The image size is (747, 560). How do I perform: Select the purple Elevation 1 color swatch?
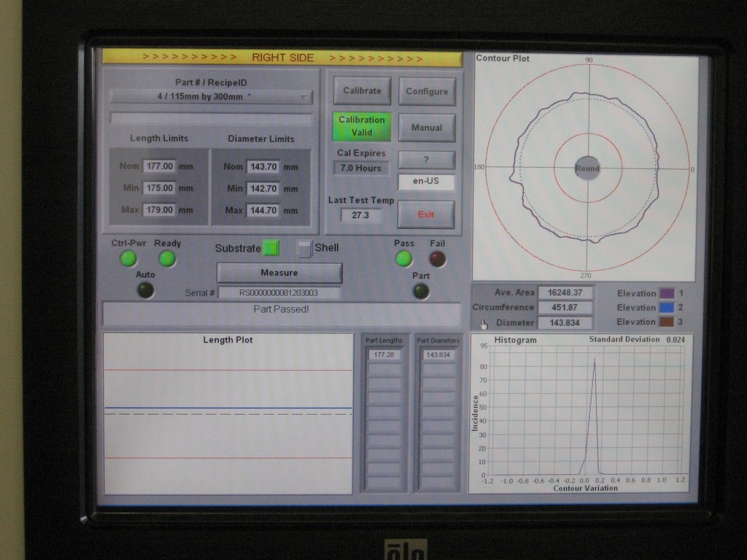[x=667, y=293]
